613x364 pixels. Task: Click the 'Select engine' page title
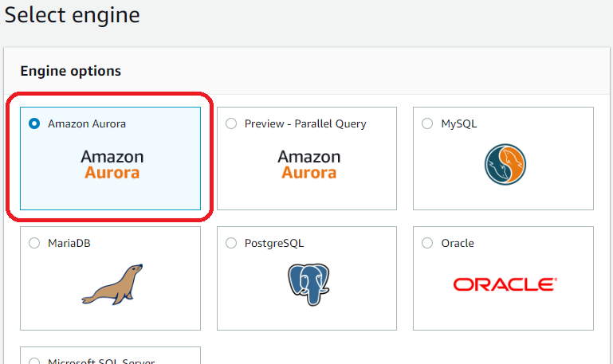tap(73, 15)
